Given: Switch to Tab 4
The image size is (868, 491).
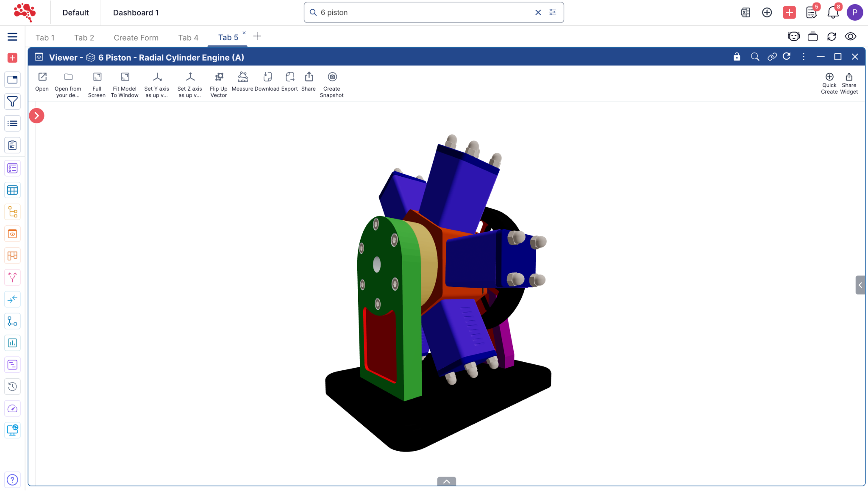Looking at the screenshot, I should pyautogui.click(x=188, y=38).
